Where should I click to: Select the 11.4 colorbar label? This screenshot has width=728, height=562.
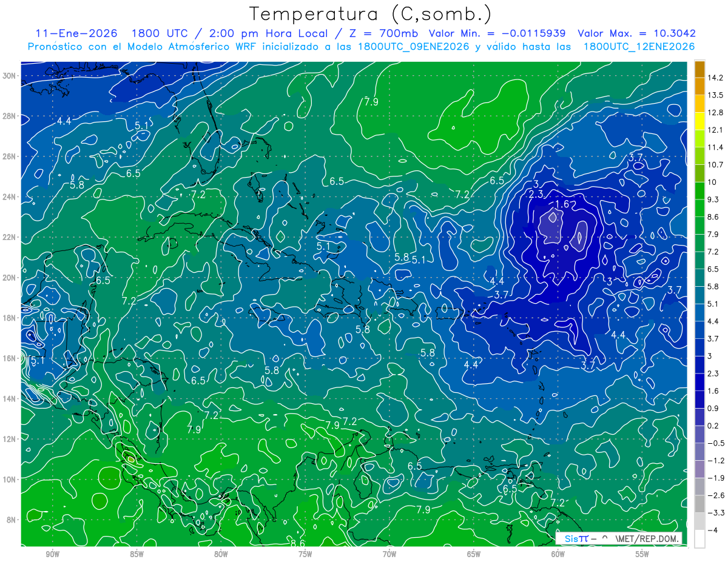point(715,147)
